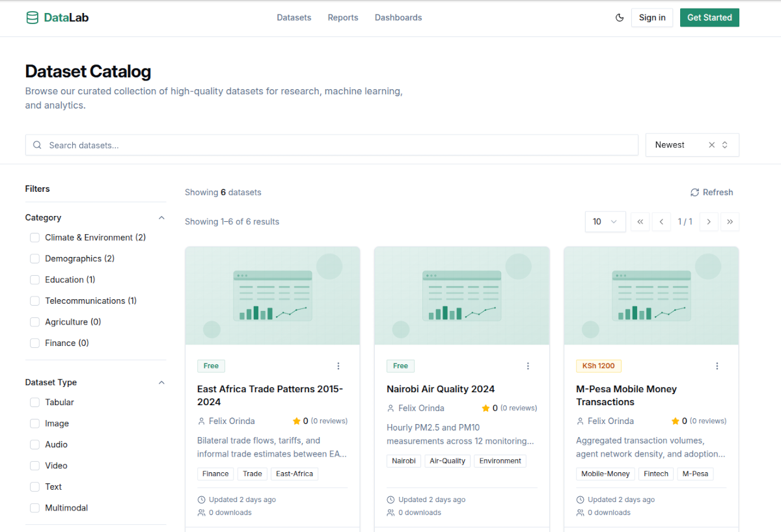Click the Trade tag
The width and height of the screenshot is (781, 532).
pos(253,474)
